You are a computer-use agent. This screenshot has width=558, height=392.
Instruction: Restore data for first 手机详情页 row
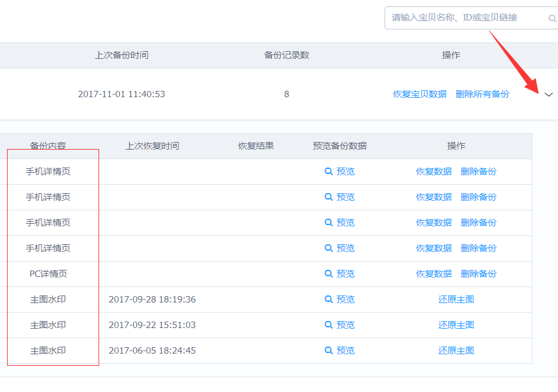[434, 171]
